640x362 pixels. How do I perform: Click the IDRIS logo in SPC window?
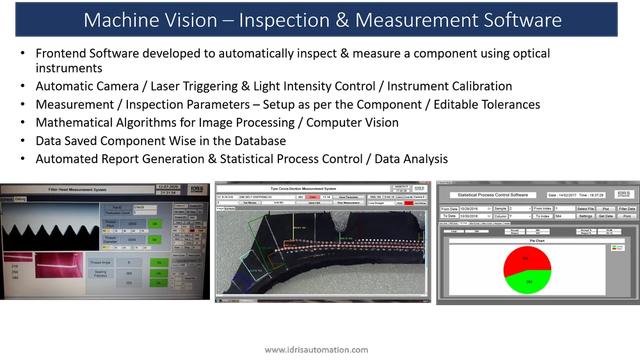624,194
